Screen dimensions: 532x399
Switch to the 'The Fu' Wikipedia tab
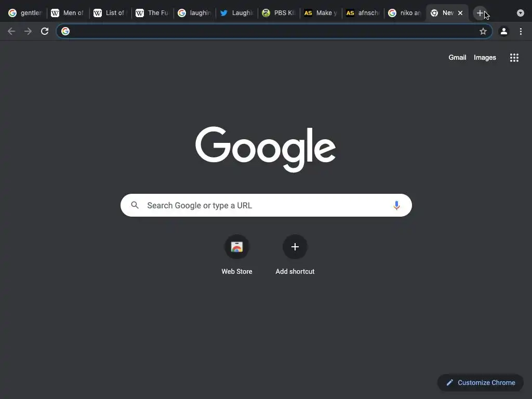pos(152,13)
